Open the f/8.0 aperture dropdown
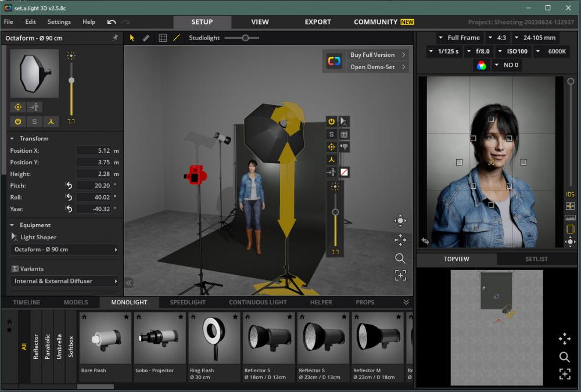Viewport: 581px width, 392px height. tap(478, 52)
